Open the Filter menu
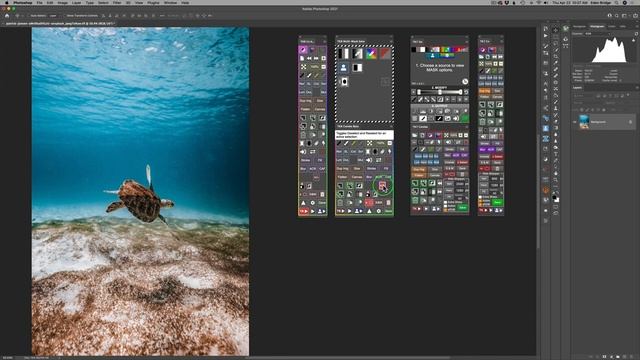This screenshot has width=640, height=360. (x=117, y=2)
